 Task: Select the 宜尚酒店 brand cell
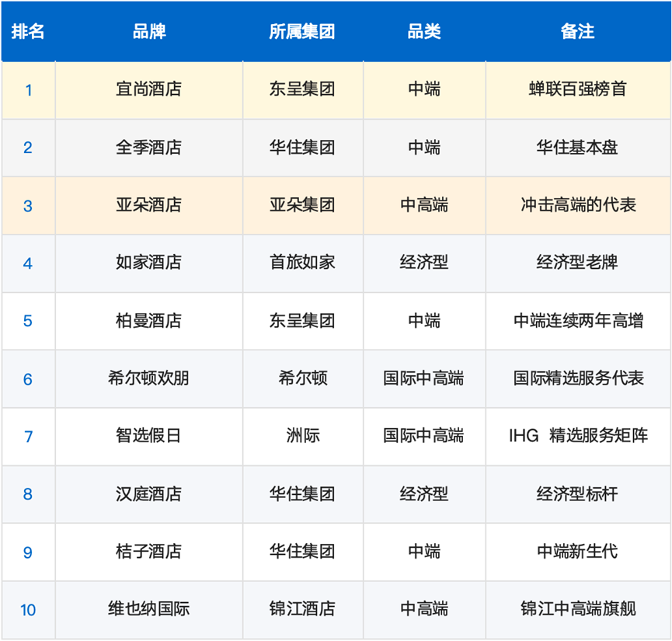point(148,89)
